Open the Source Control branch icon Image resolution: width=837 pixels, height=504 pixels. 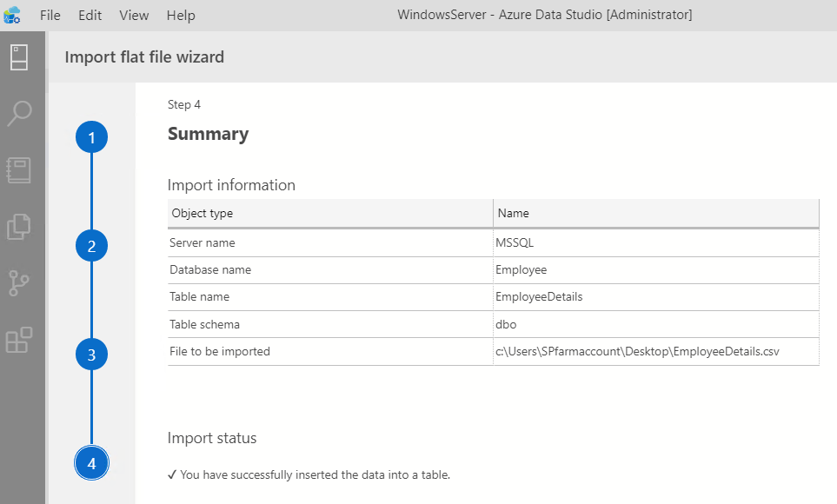click(19, 283)
